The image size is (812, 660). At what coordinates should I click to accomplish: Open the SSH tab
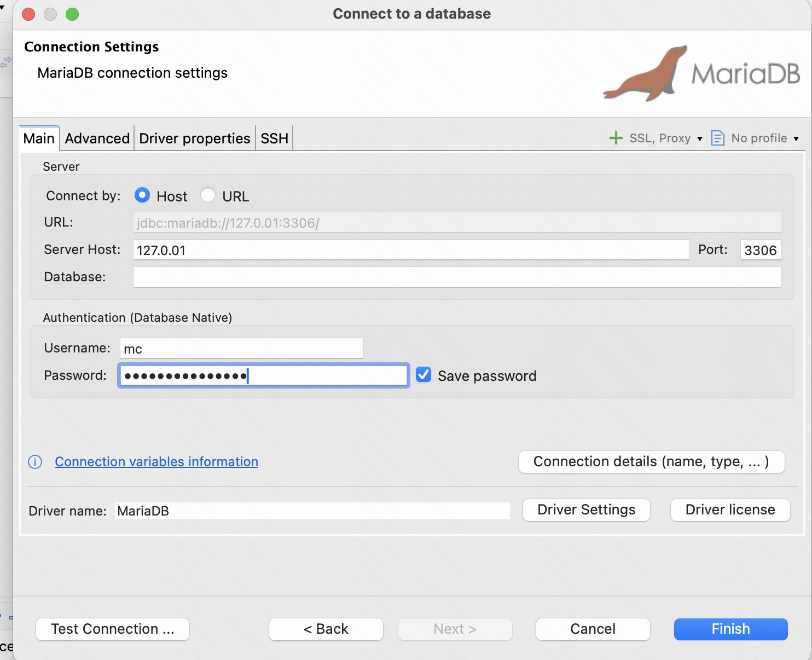(x=275, y=138)
